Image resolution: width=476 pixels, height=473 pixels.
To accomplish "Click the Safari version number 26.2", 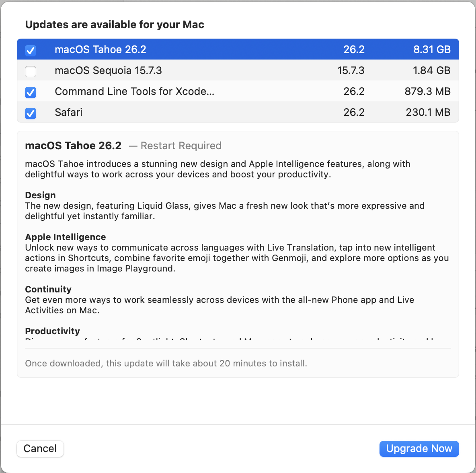I will 354,112.
